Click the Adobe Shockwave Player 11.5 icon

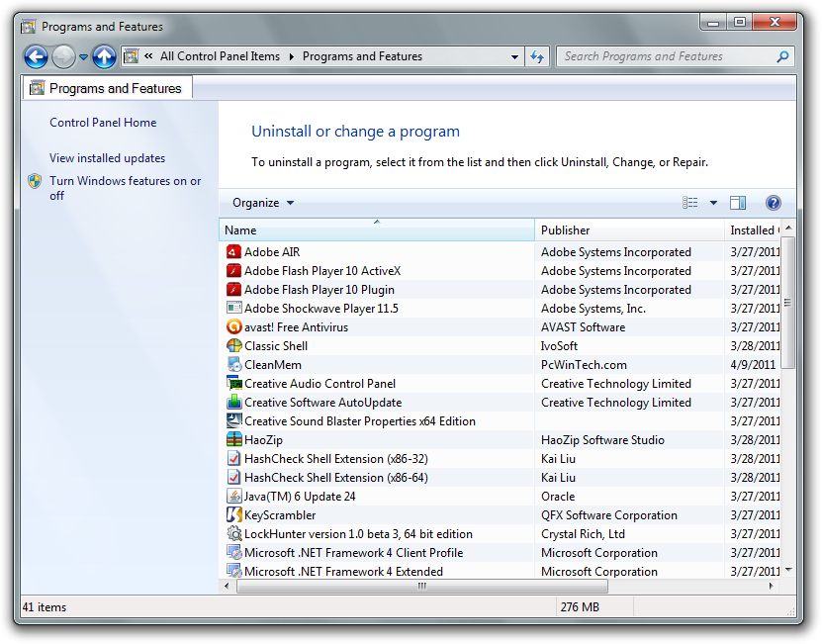pyautogui.click(x=233, y=308)
